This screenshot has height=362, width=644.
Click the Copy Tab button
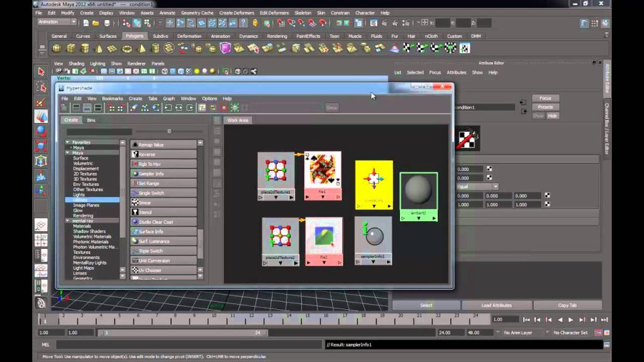tap(567, 305)
